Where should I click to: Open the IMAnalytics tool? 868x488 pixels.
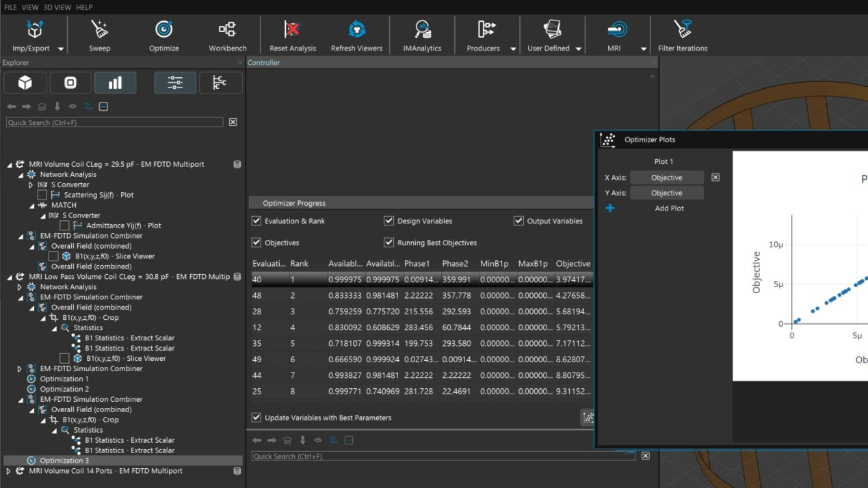tap(422, 30)
